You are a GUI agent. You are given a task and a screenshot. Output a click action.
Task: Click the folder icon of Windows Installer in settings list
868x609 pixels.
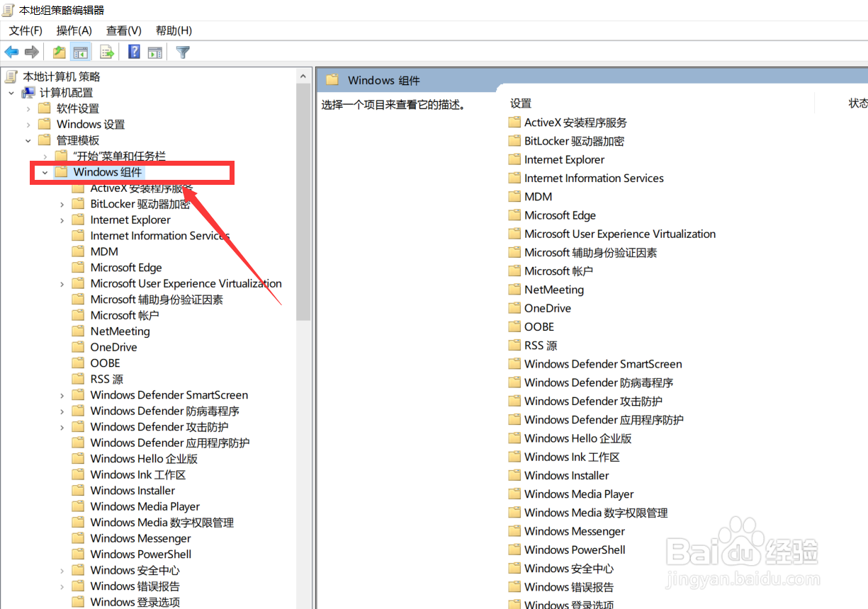(x=514, y=475)
